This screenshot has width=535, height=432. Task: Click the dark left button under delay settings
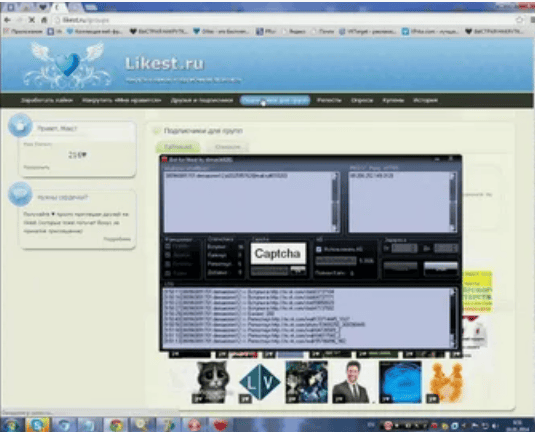point(400,269)
